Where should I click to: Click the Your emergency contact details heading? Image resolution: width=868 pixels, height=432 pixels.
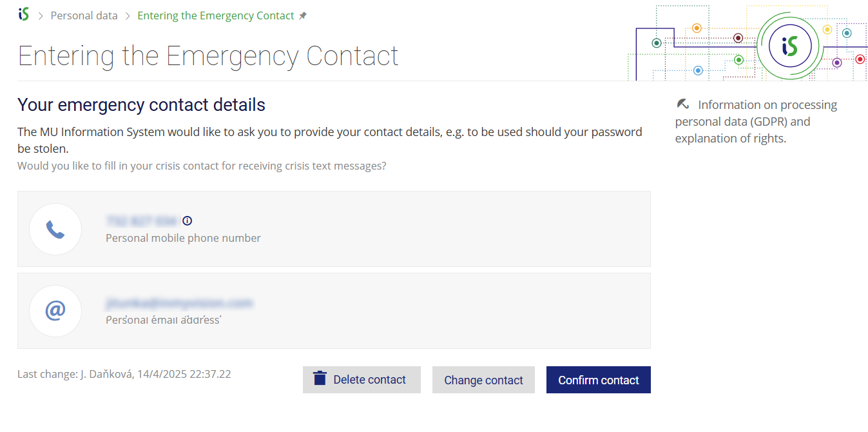pyautogui.click(x=141, y=104)
